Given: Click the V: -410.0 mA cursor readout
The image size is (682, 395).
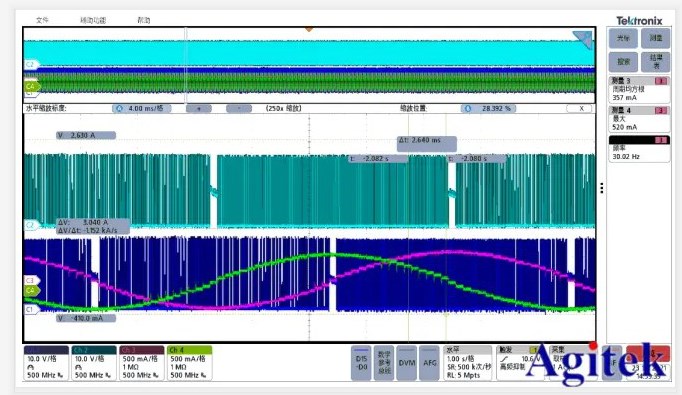Looking at the screenshot, I should point(86,318).
